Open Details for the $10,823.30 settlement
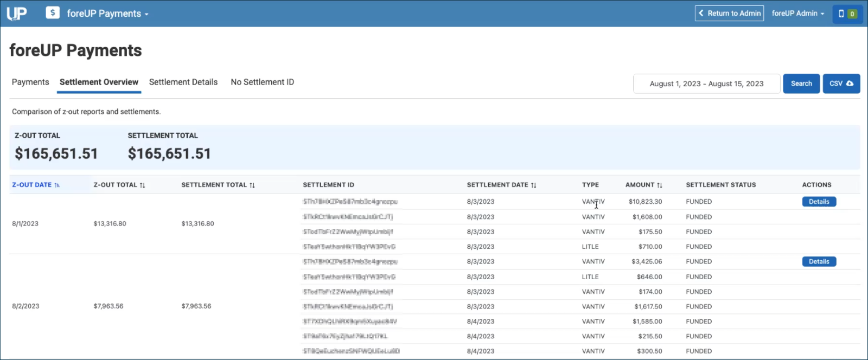The width and height of the screenshot is (868, 360). tap(819, 202)
